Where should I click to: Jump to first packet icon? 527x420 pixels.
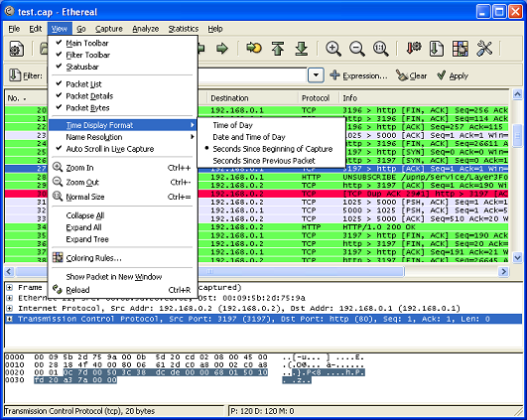point(278,49)
